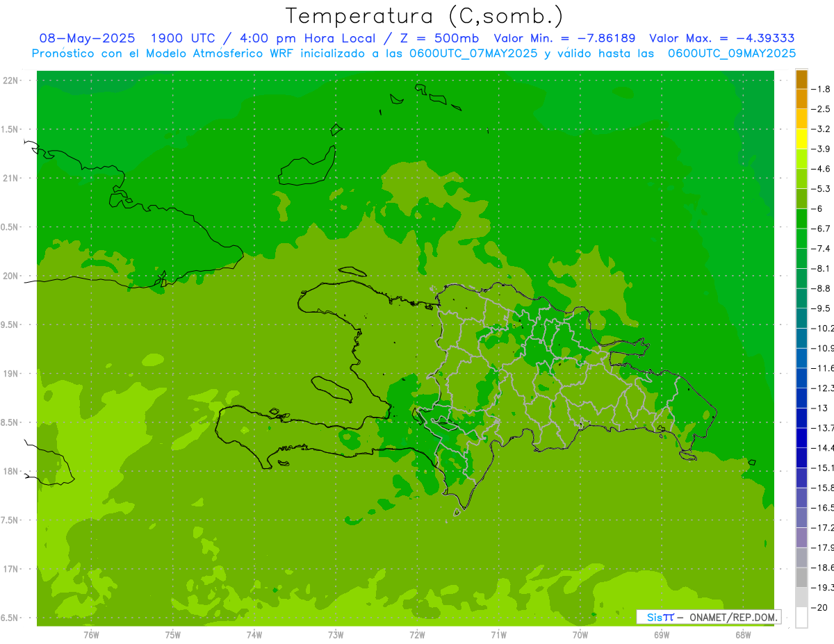Select the teal swatch between -9.5 and -10.2
Screen dimensions: 834x644
point(801,318)
